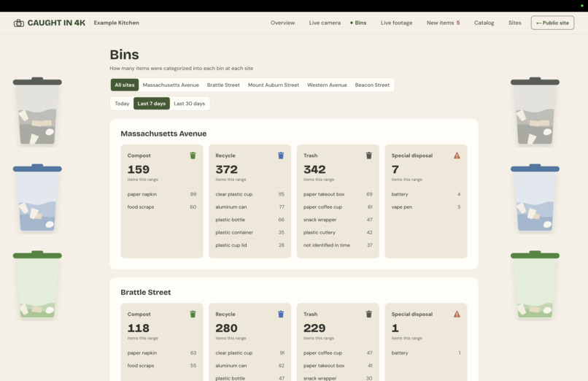Viewport: 588px width, 381px height.
Task: Click the paper takeout box row with 41
Action: coord(338,366)
